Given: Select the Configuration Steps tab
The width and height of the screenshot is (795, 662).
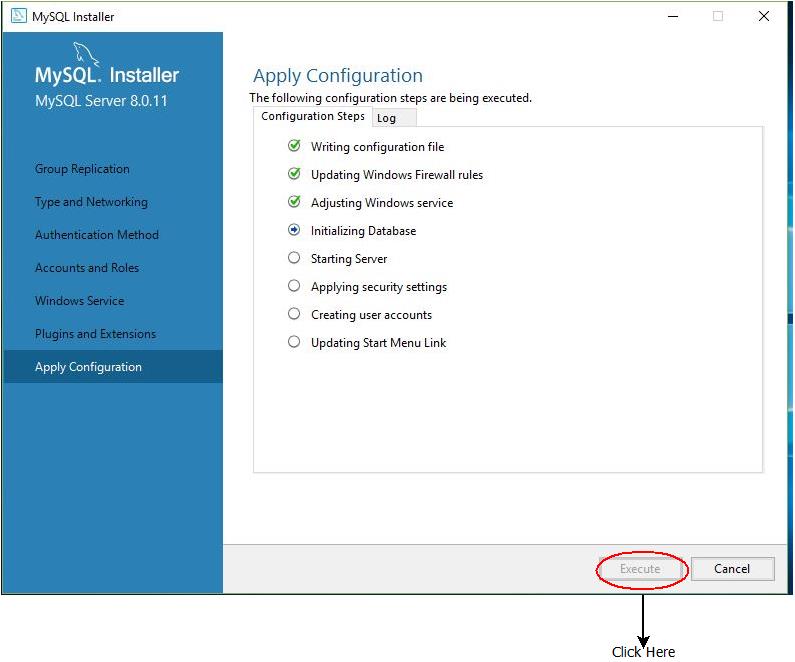Looking at the screenshot, I should 313,116.
